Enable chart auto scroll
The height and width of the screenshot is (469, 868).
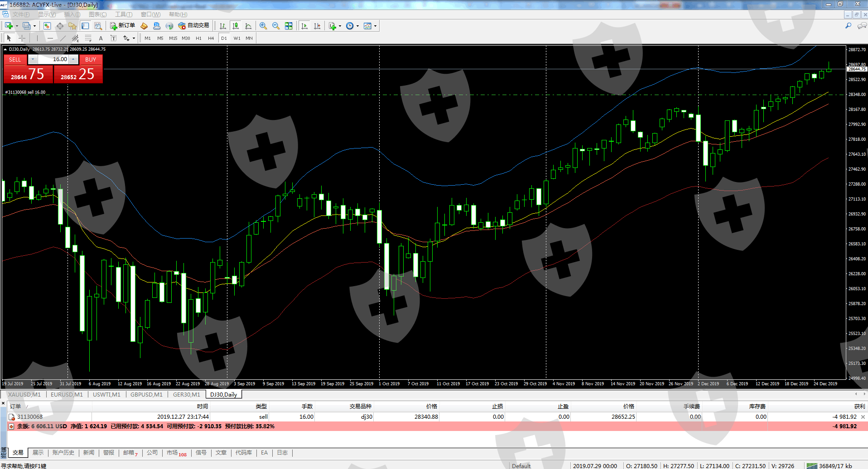304,26
